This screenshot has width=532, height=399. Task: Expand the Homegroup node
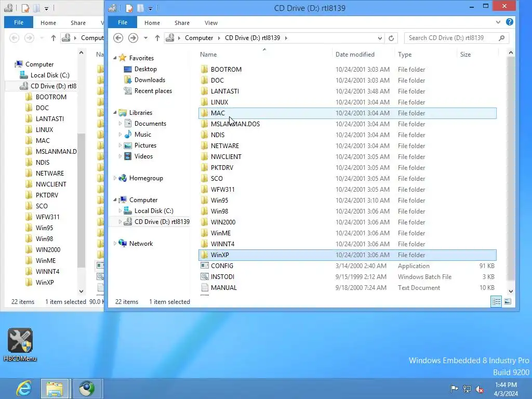click(x=115, y=178)
